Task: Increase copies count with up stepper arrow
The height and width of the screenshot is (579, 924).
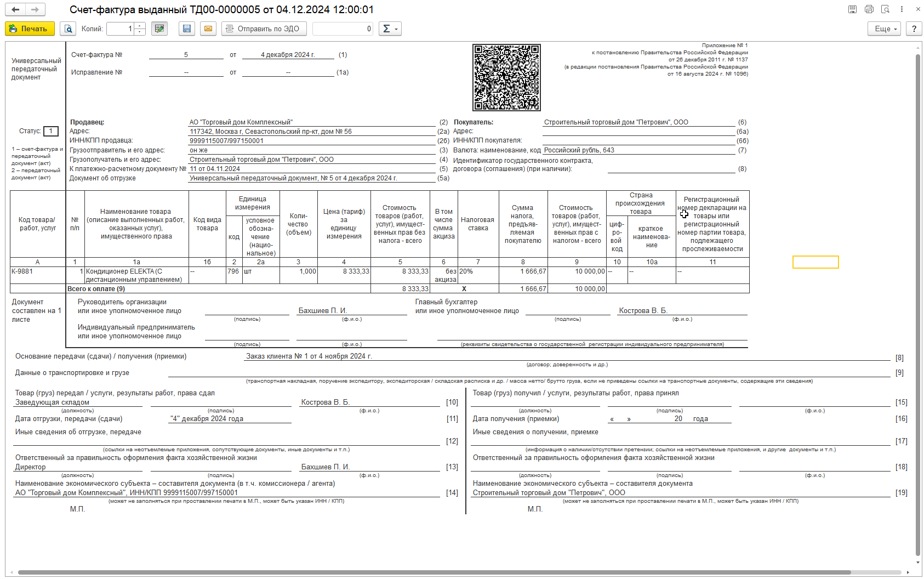Action: click(x=140, y=25)
